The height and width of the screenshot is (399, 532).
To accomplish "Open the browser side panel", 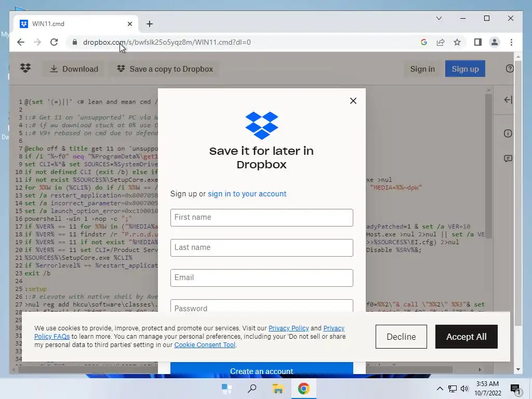I will click(x=478, y=42).
